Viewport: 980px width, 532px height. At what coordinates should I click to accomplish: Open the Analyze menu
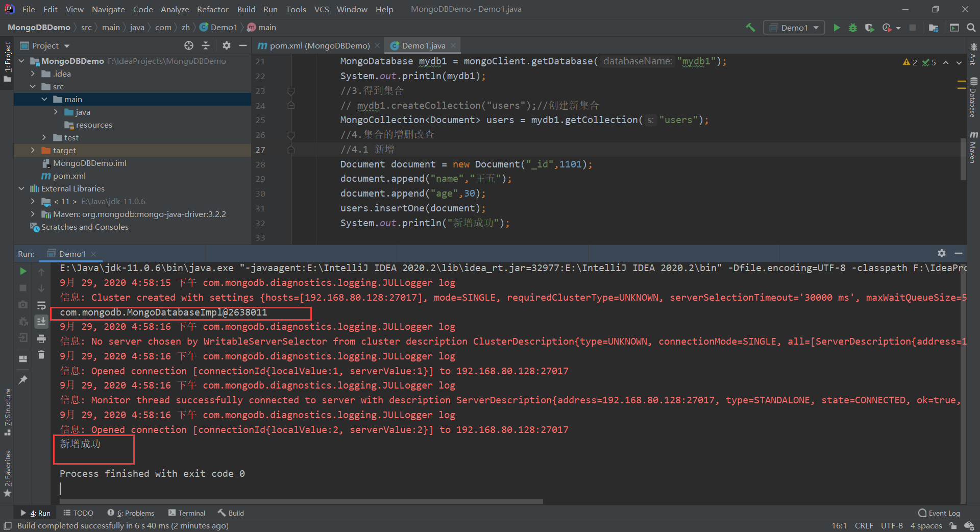(175, 9)
